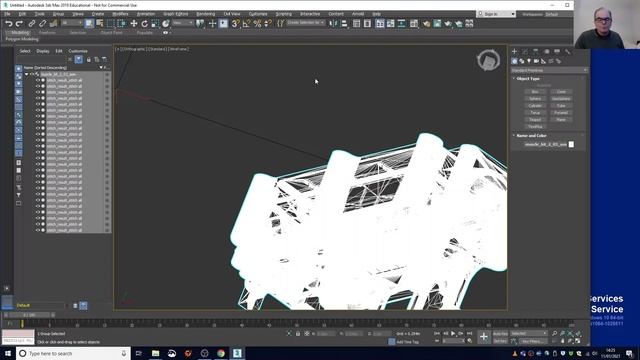
Task: Toggle the 3D Snaps button
Action: pyautogui.click(x=235, y=24)
